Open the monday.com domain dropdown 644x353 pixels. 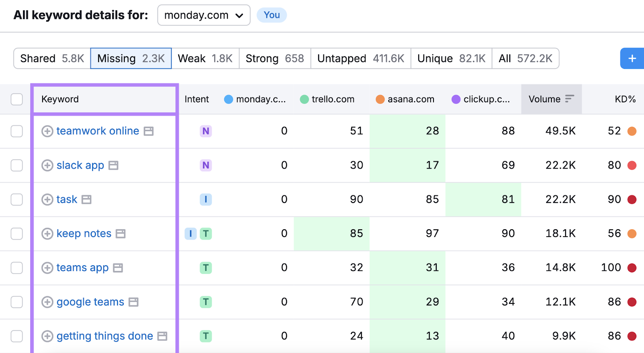tap(204, 15)
